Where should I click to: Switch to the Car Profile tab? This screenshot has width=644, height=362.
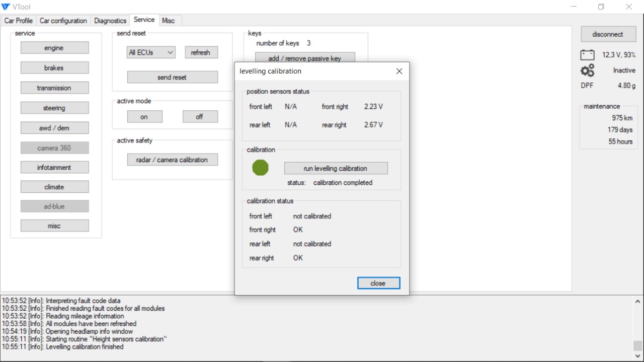19,21
